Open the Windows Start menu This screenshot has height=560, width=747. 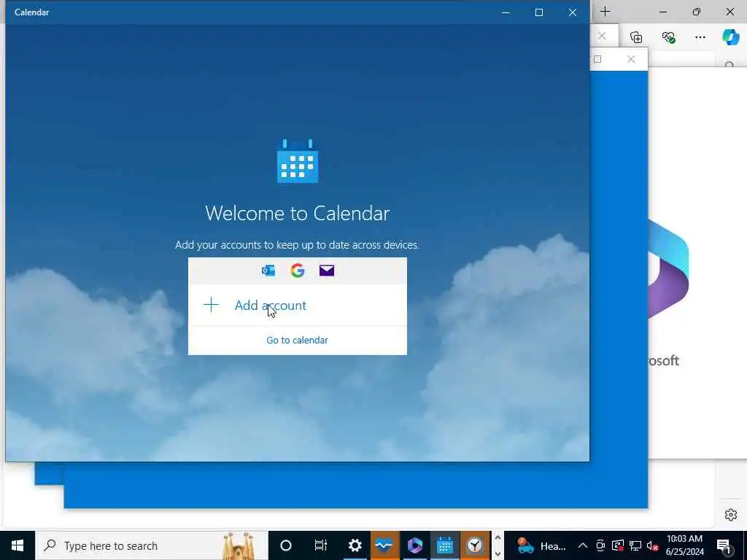(x=18, y=545)
